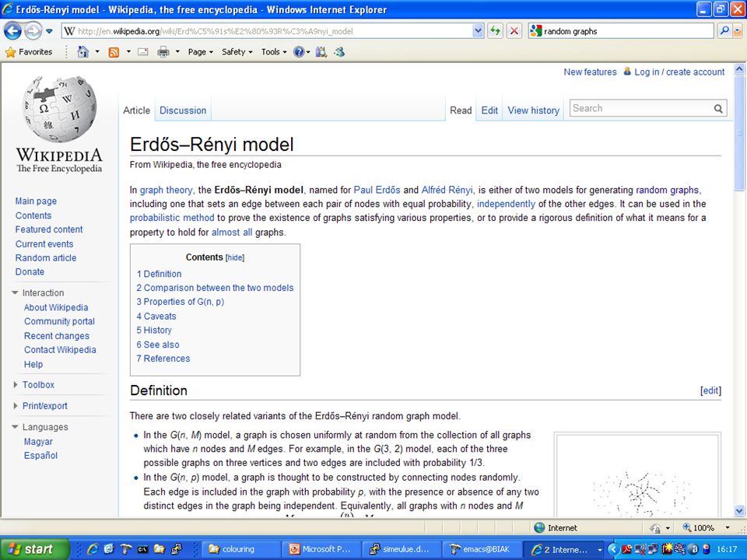Refresh the page with the green arrows icon
Screen dimensions: 747x560
[x=496, y=31]
